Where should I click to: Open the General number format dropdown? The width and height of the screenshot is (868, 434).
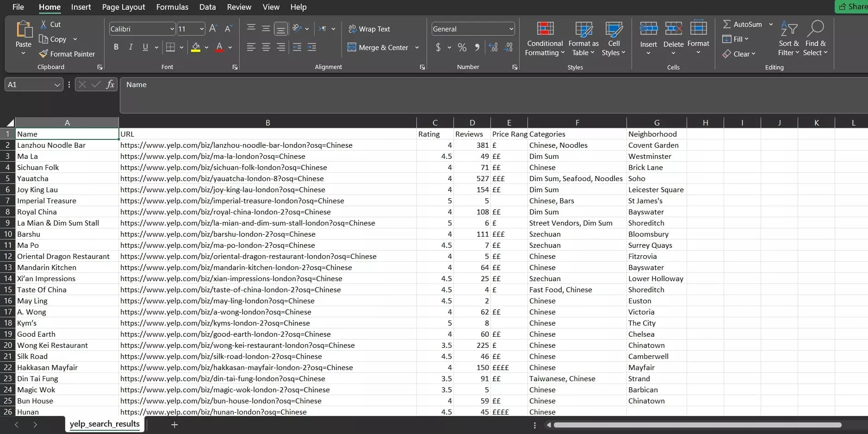511,29
